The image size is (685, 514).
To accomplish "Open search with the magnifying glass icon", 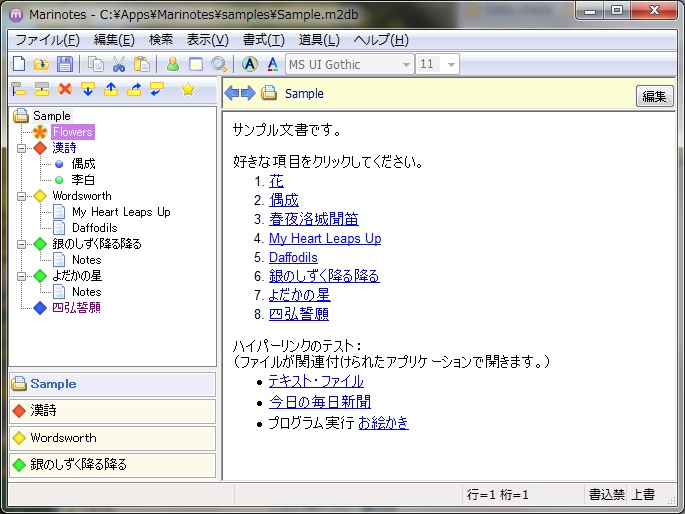I will 218,64.
